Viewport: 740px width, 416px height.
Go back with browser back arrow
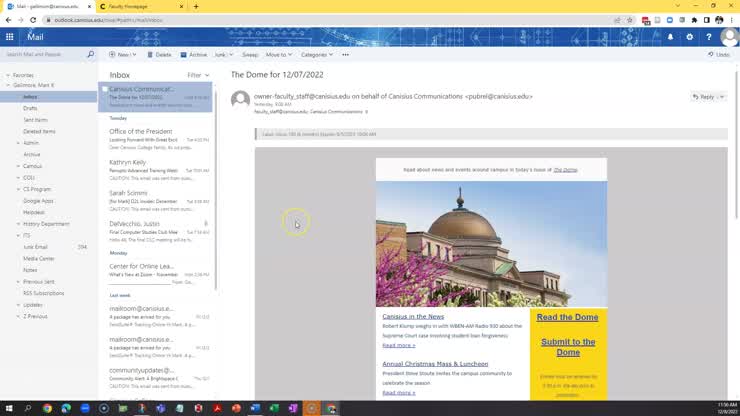8,20
